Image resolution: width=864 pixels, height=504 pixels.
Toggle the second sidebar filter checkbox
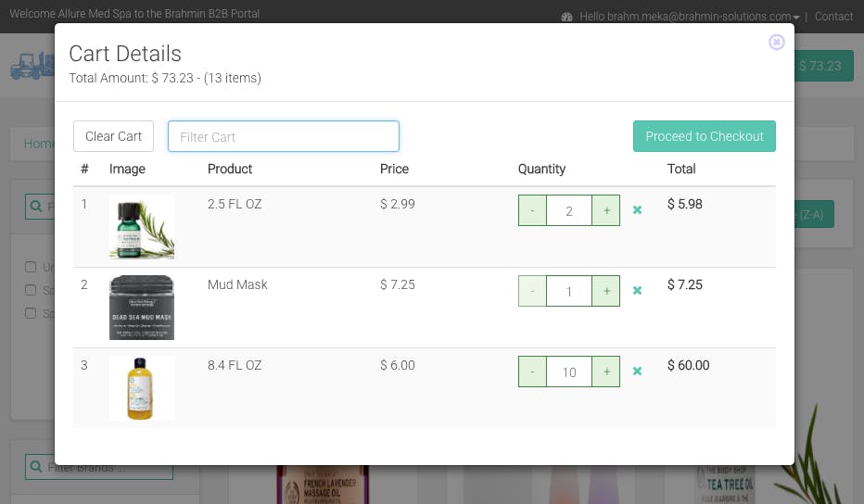point(31,290)
